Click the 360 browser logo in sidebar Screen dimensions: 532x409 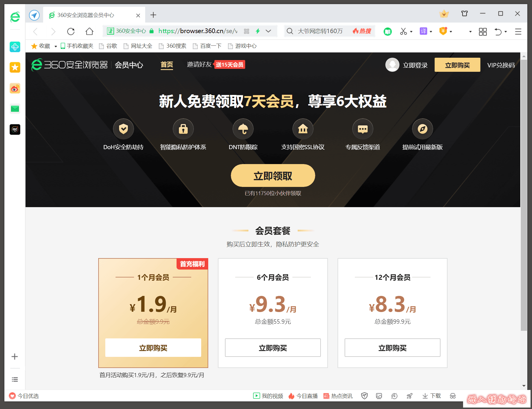point(15,17)
